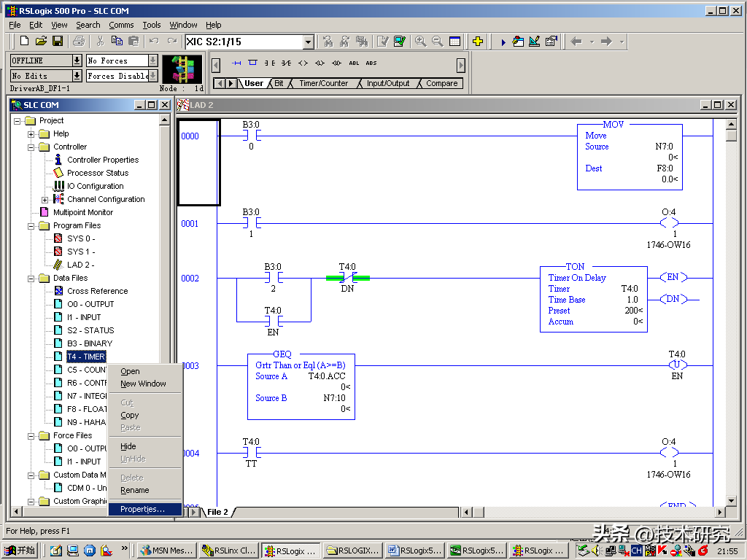
Task: Switch to the Timer/Counter instruction tab
Action: point(323,84)
